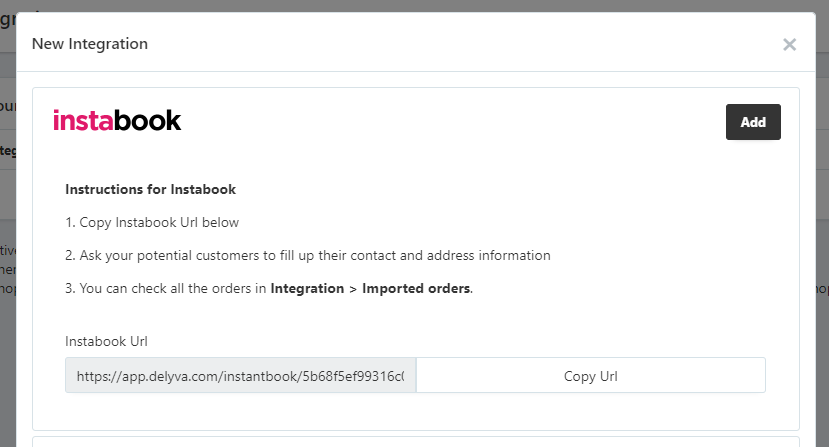Click the Instabook Url field label
This screenshot has width=829, height=447.
106,341
